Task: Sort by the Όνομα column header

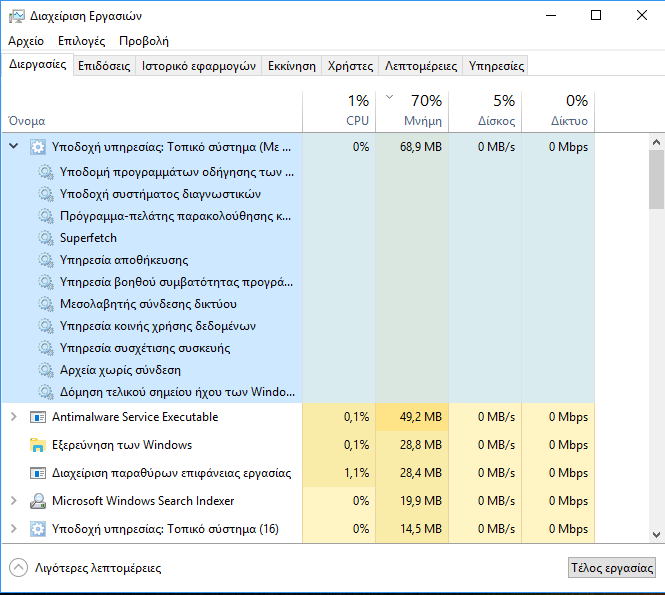Action: [x=152, y=112]
